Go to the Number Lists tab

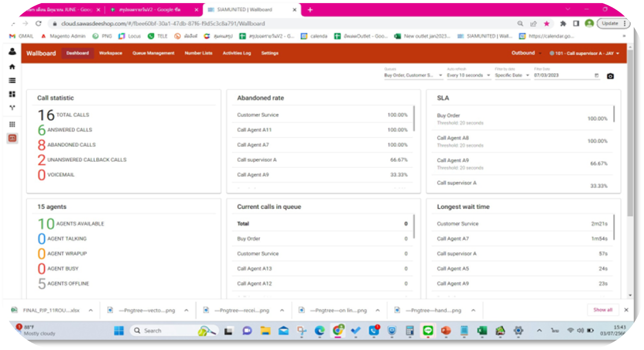[x=198, y=53]
